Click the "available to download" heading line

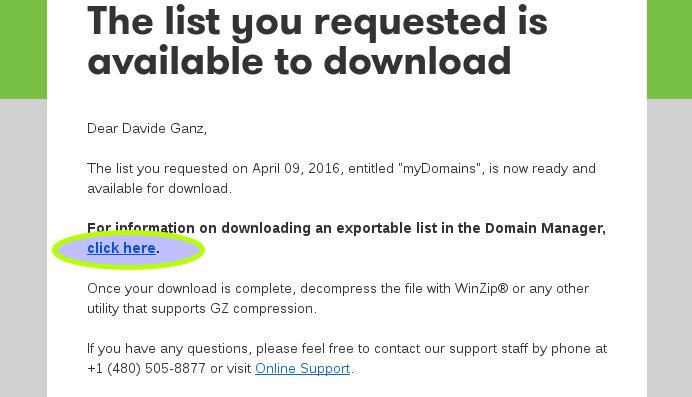point(299,61)
